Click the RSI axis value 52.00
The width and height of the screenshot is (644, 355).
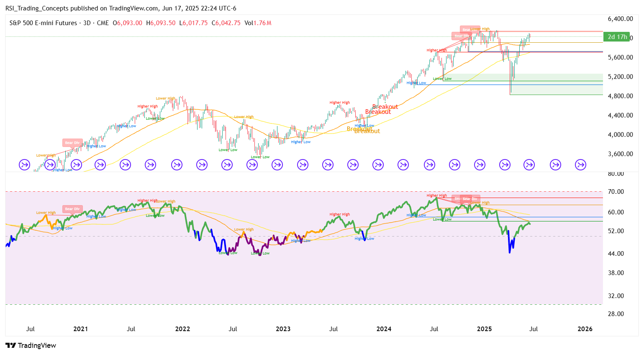(x=616, y=231)
